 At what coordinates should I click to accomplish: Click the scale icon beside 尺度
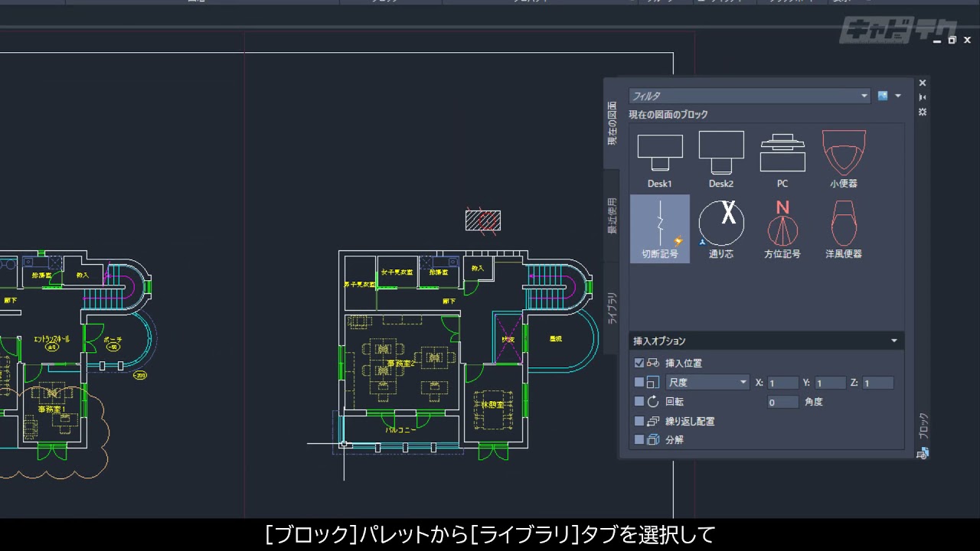653,382
